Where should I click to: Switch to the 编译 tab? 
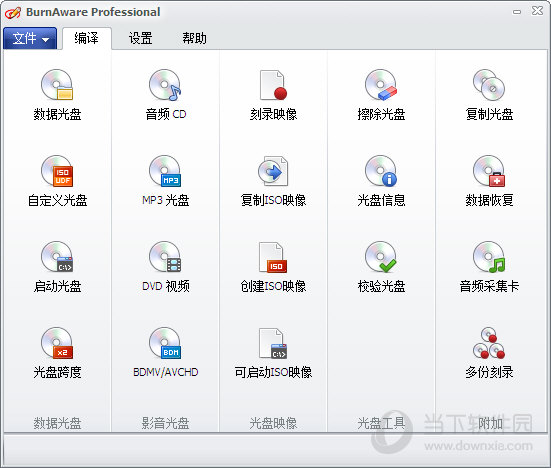86,38
